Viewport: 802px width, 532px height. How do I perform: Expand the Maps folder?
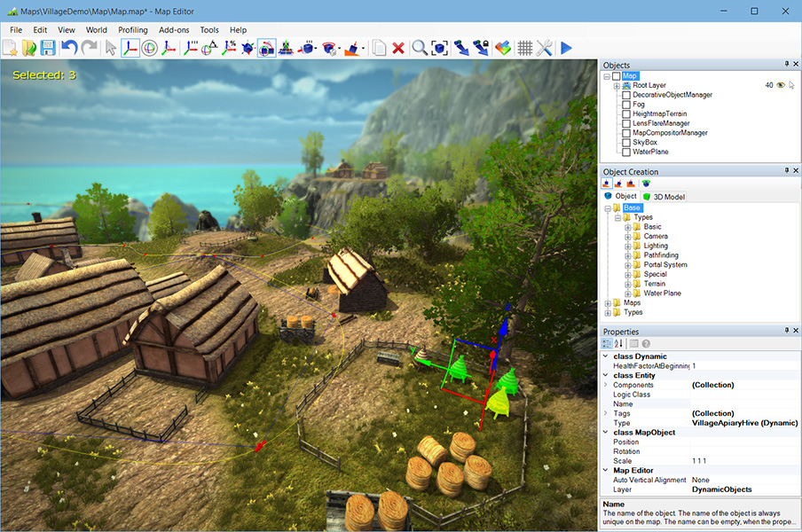click(x=608, y=303)
